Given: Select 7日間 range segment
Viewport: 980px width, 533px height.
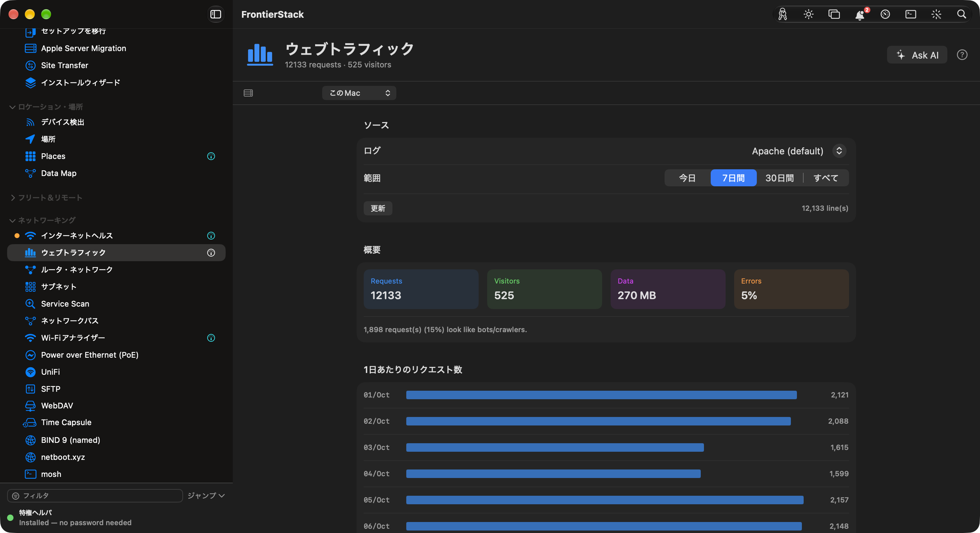Looking at the screenshot, I should (x=733, y=178).
